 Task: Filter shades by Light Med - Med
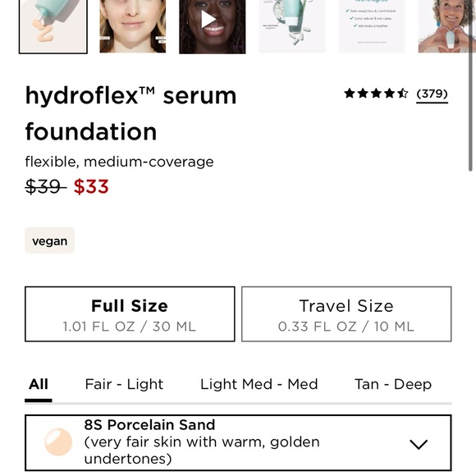(259, 385)
